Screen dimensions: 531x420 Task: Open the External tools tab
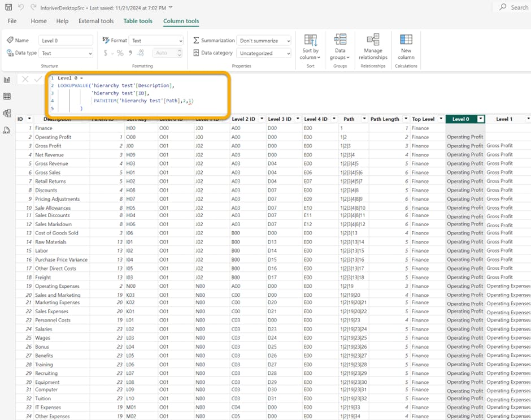point(95,21)
